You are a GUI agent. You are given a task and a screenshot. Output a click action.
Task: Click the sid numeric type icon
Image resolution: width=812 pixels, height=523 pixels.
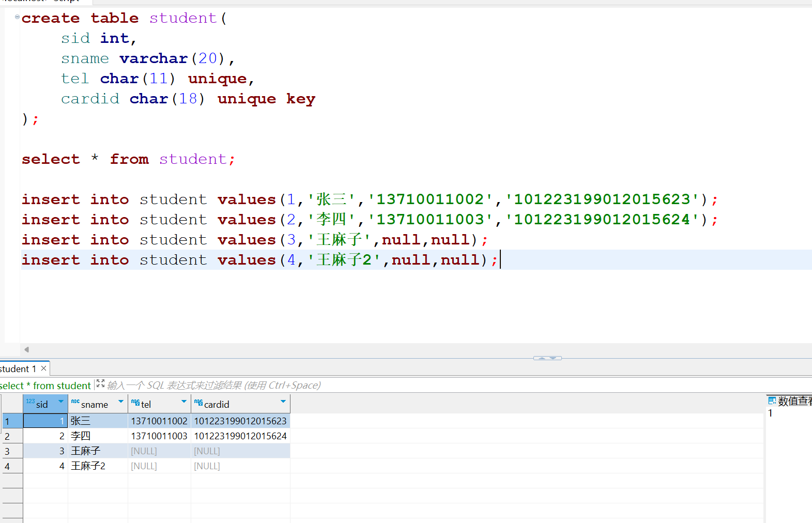pos(30,402)
